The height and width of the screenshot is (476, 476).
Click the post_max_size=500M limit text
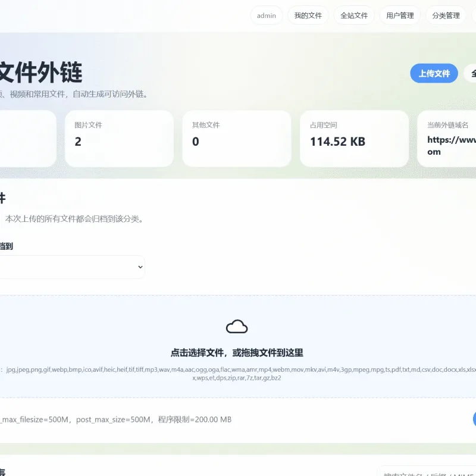click(x=113, y=419)
